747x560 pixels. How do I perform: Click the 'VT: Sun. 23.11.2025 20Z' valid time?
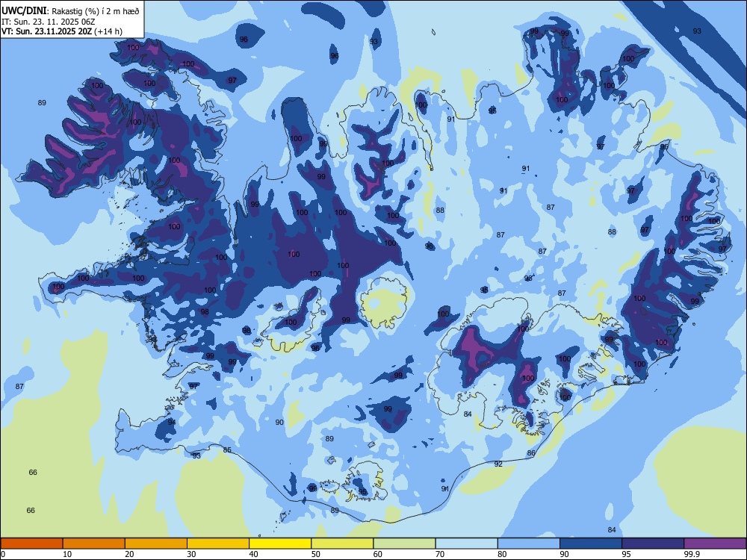coord(46,31)
